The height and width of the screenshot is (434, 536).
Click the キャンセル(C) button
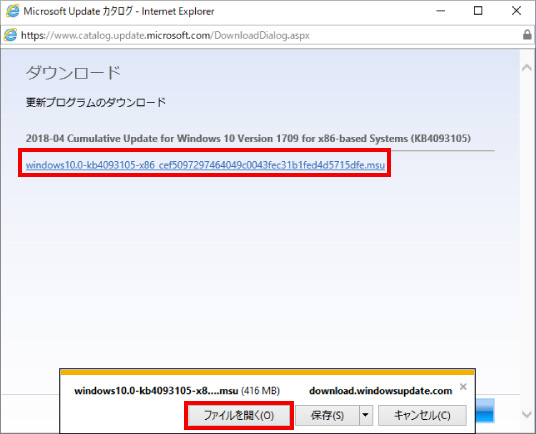422,415
